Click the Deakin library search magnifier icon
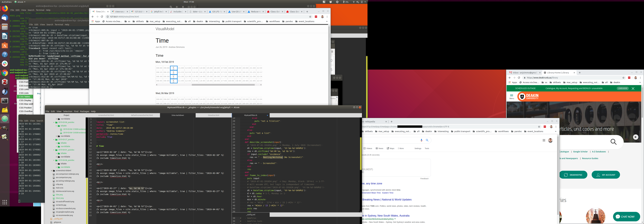The image size is (644, 224). (614, 142)
